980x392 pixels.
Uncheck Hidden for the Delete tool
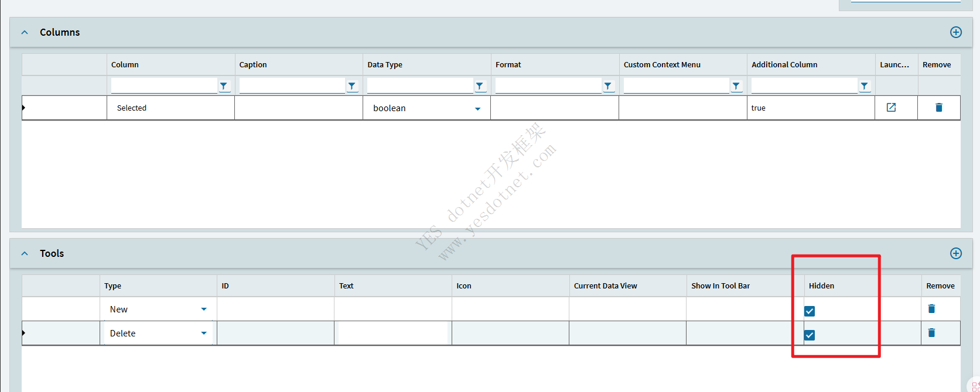(810, 335)
